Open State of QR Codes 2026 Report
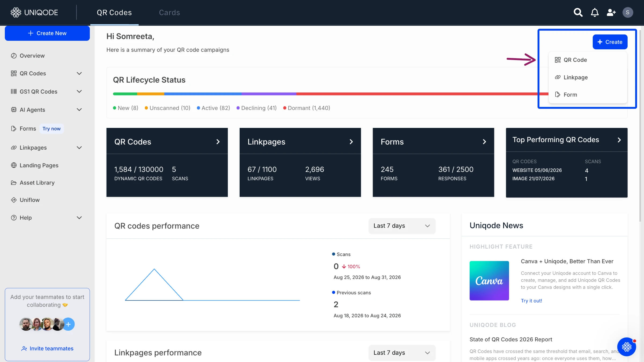Viewport: 644px width, 362px height. pyautogui.click(x=511, y=339)
